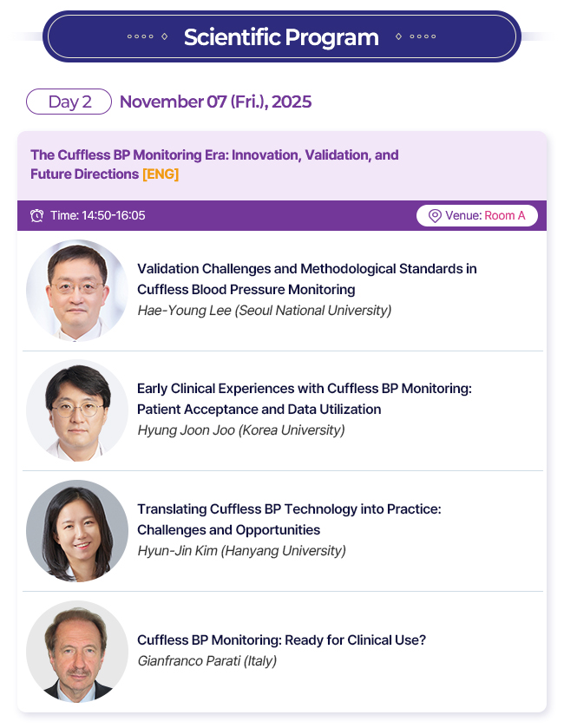Click the Venue: Room A badge
Screen dimensions: 564x728
click(476, 216)
